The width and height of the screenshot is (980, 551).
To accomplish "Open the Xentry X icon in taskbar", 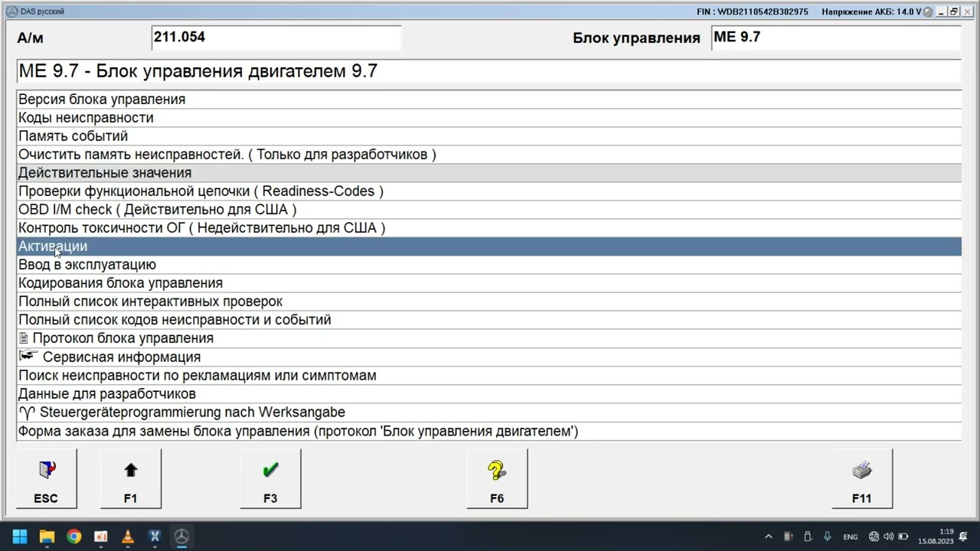I will [155, 536].
